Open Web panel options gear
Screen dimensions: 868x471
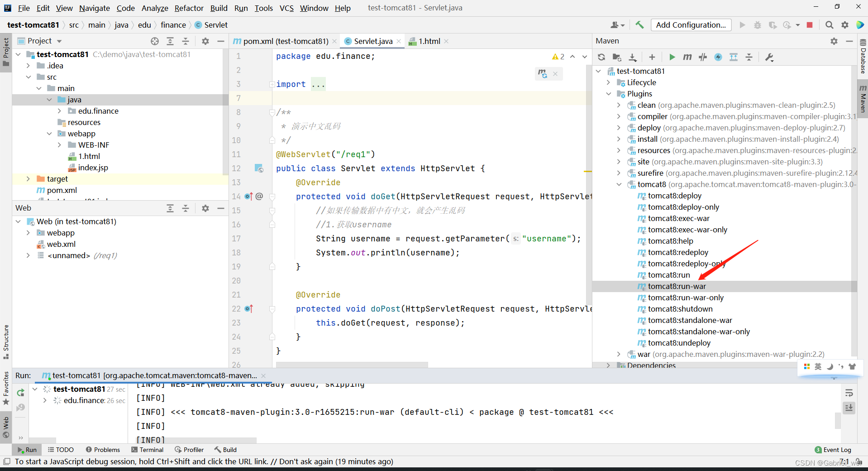point(205,208)
